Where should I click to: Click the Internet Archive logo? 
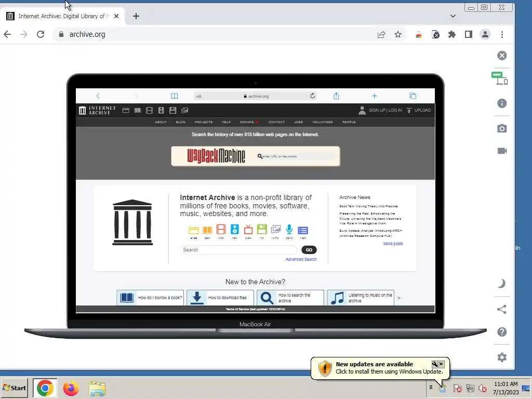click(x=97, y=110)
